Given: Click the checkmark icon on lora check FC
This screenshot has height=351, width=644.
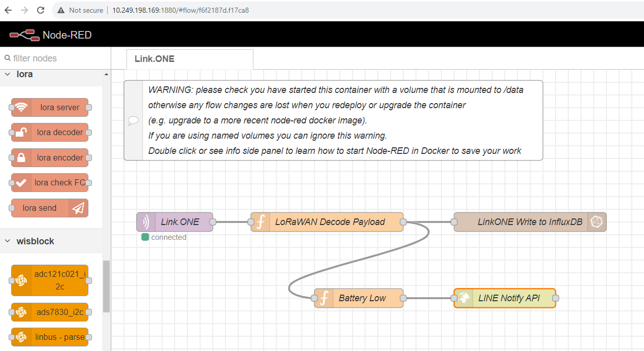Looking at the screenshot, I should 21,183.
